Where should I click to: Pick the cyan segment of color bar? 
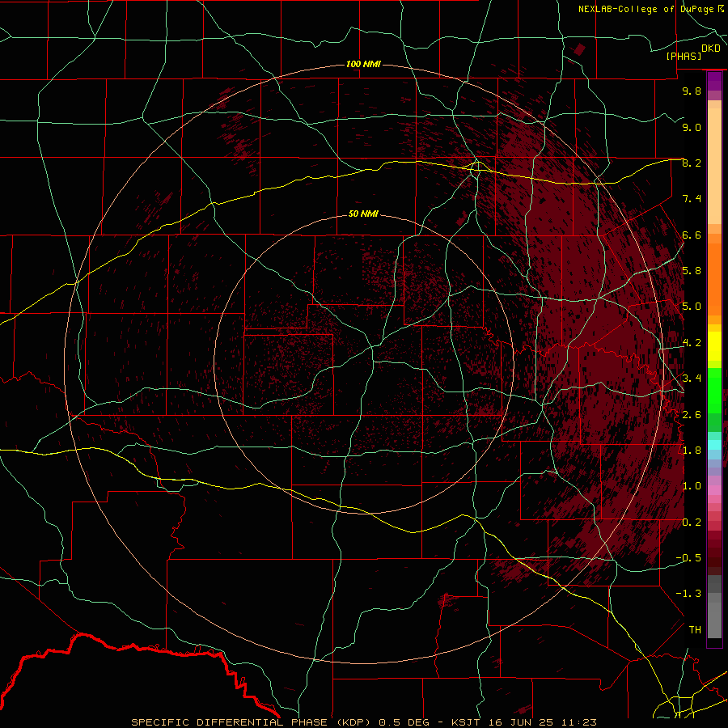(x=714, y=445)
